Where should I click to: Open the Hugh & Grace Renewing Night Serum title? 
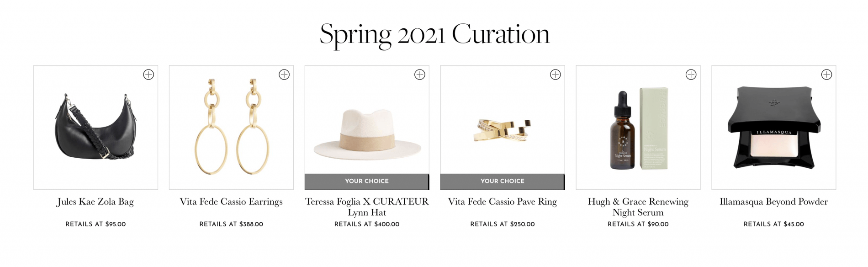(638, 207)
